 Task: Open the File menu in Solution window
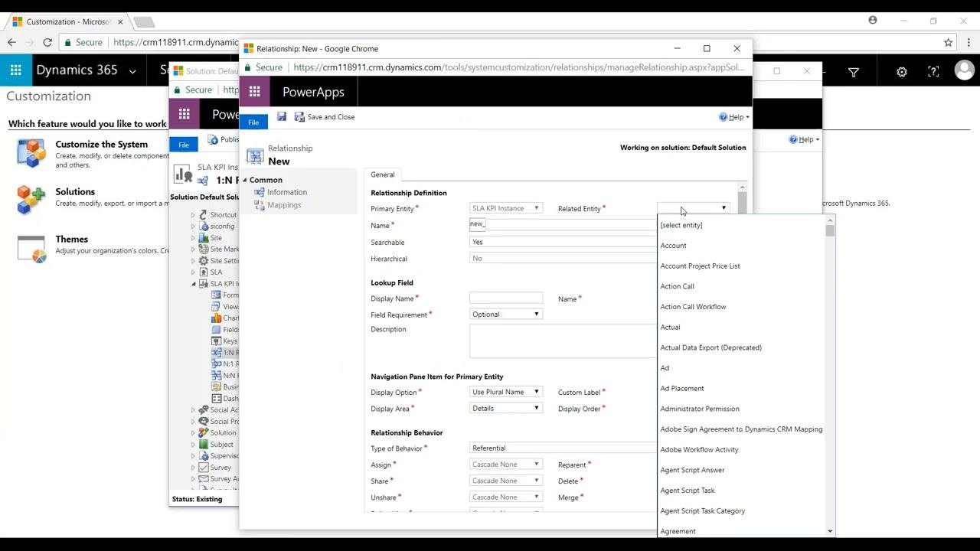(x=184, y=145)
